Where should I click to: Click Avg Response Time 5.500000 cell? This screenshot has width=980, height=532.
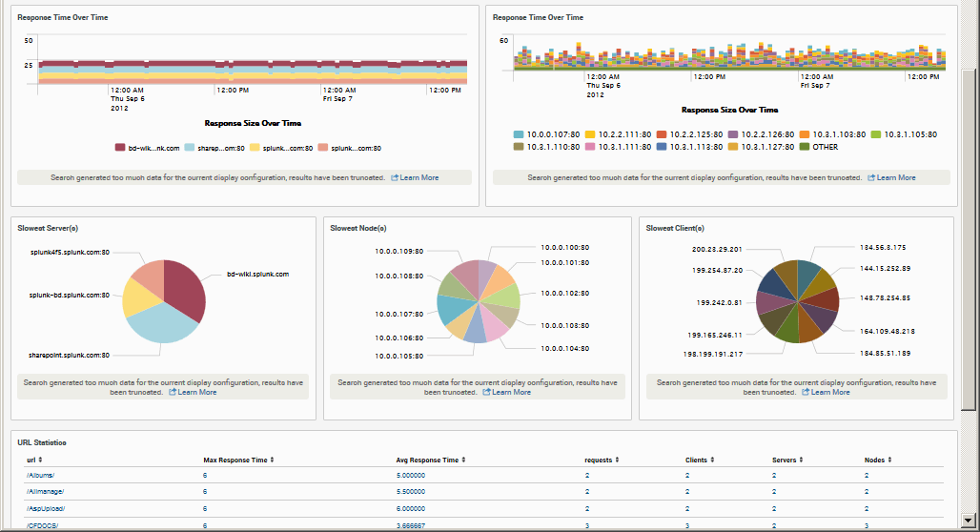[x=411, y=492]
